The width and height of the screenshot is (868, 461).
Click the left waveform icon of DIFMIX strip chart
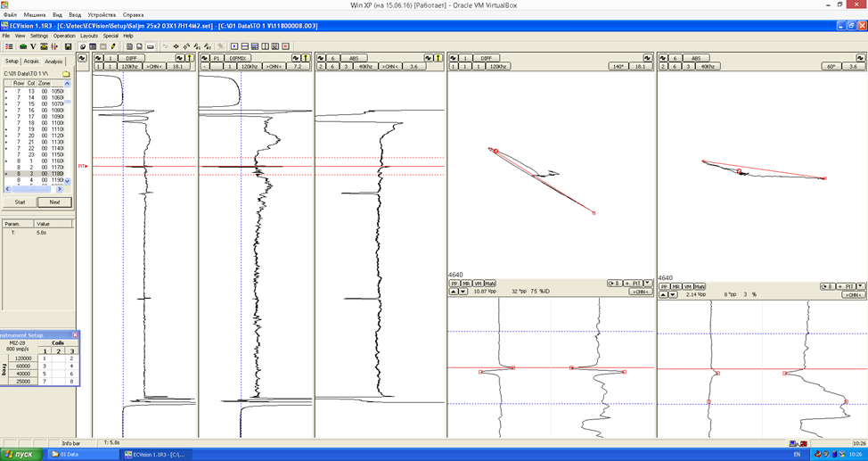click(205, 58)
